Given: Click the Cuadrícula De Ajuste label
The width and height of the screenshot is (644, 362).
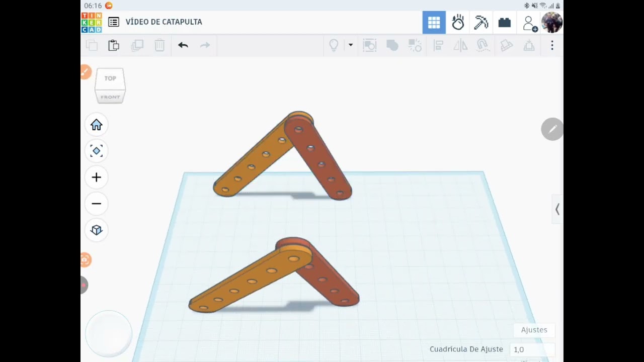Looking at the screenshot, I should 466,349.
